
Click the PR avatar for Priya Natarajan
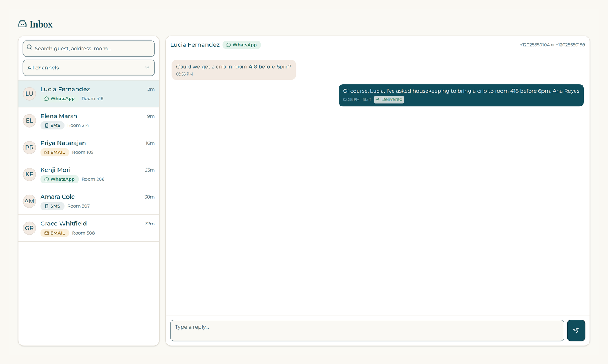click(x=29, y=148)
